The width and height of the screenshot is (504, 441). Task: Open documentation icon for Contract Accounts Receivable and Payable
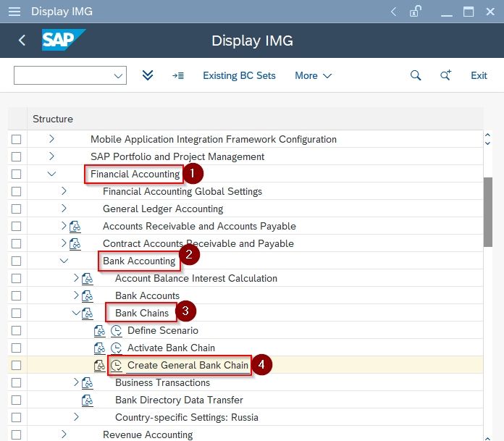(75, 244)
